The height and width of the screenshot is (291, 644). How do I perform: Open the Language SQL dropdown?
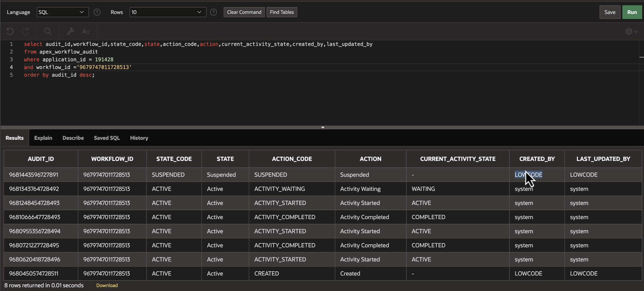pos(63,12)
